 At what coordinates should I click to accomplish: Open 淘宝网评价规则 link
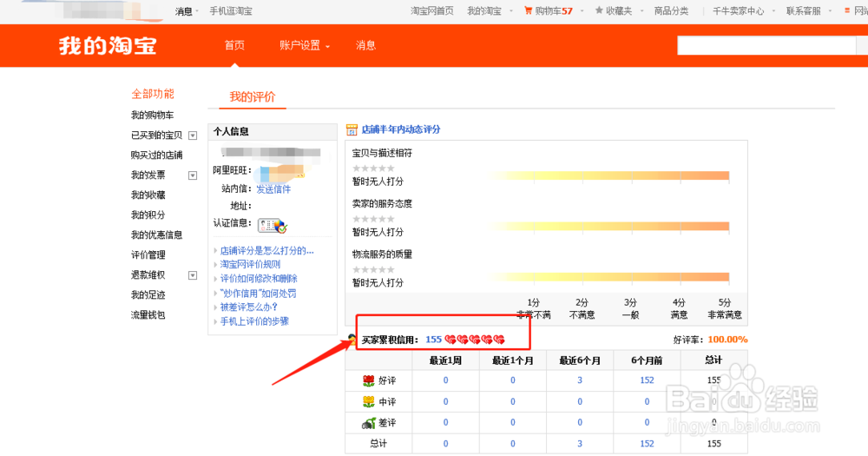pyautogui.click(x=250, y=264)
